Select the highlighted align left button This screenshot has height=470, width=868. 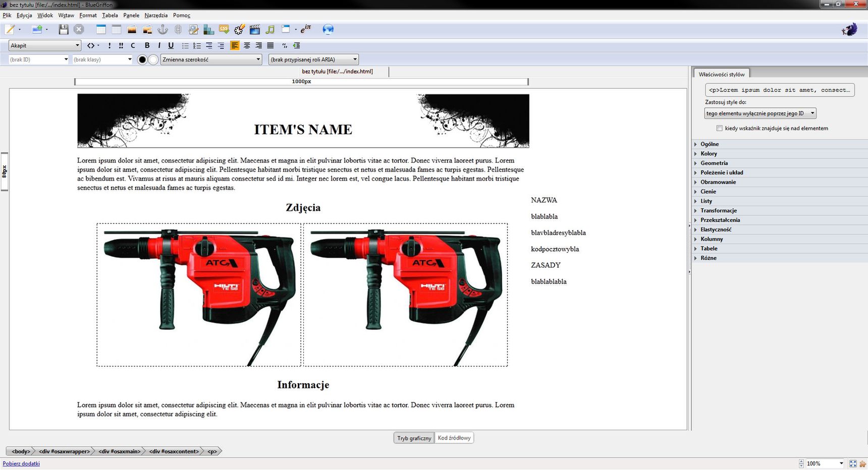[235, 45]
